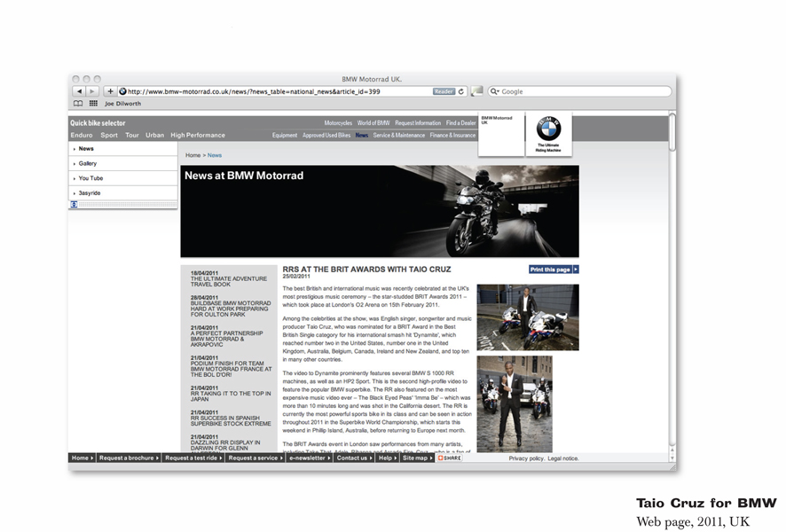This screenshot has width=786, height=532.
Task: Click the News at BMW Motorrad banner
Action: pyautogui.click(x=380, y=211)
